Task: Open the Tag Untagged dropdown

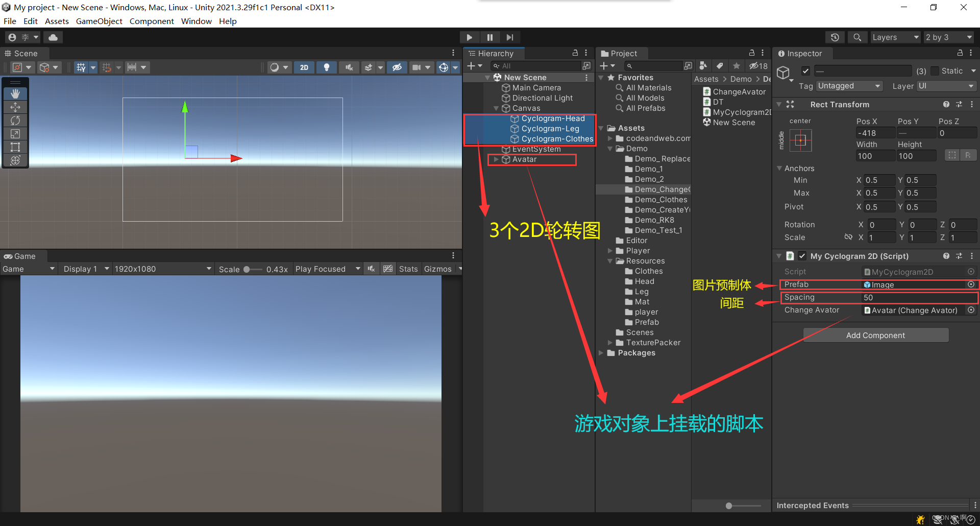Action: click(849, 86)
